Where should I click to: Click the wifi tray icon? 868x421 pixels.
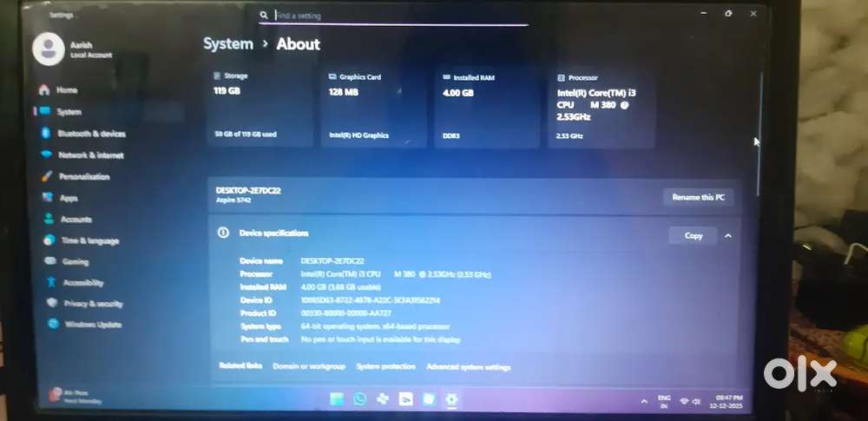tap(684, 402)
